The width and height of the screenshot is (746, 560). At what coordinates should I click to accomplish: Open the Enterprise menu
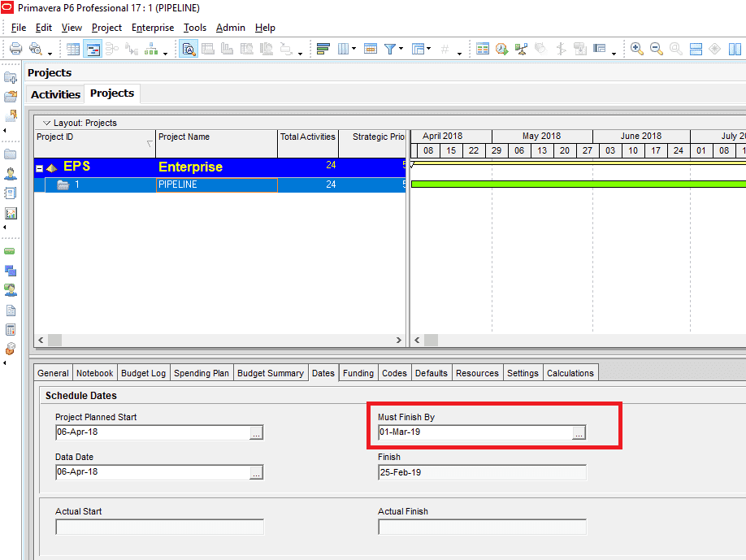click(153, 28)
